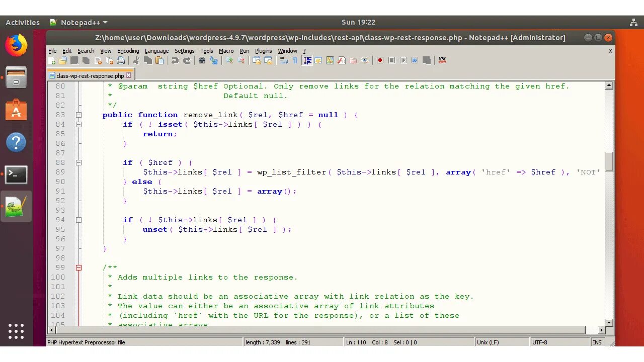This screenshot has height=362, width=644.
Task: Click the Save All toolbar icon
Action: click(x=86, y=60)
